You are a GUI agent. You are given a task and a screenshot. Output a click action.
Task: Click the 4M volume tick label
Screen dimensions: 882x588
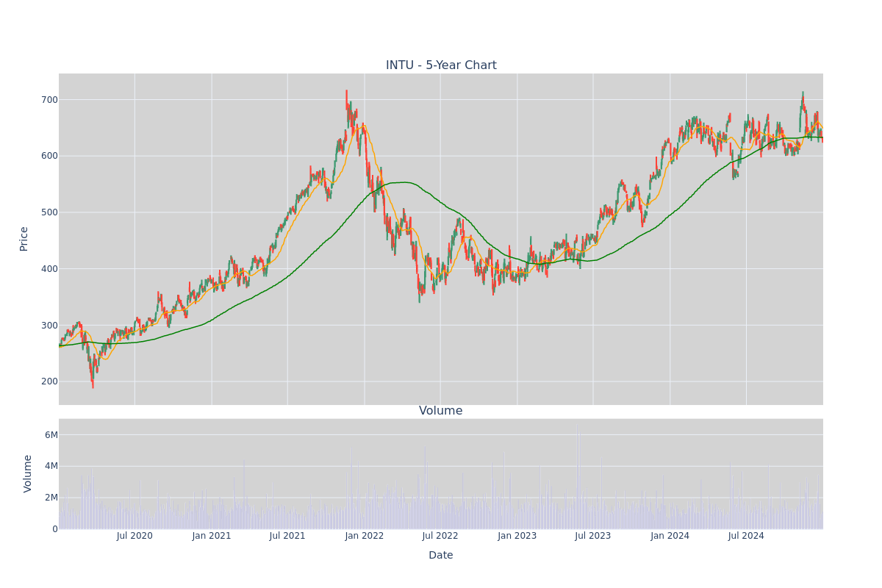(x=51, y=466)
